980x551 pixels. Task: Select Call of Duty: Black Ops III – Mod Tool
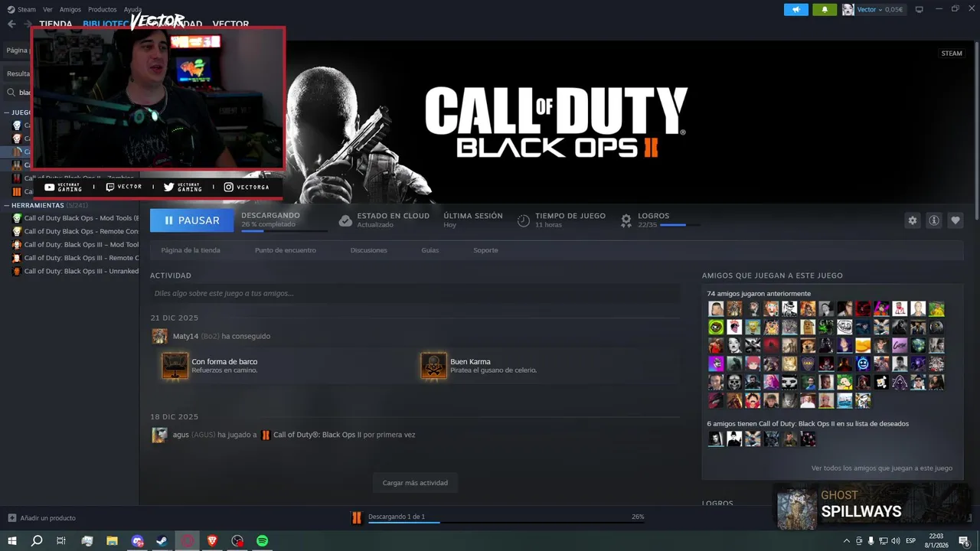pyautogui.click(x=75, y=245)
